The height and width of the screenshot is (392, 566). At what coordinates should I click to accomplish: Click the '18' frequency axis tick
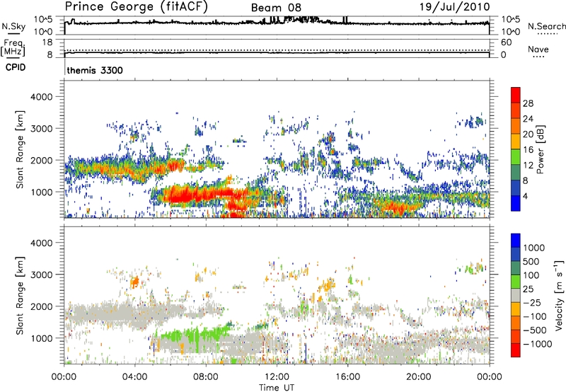coord(47,42)
